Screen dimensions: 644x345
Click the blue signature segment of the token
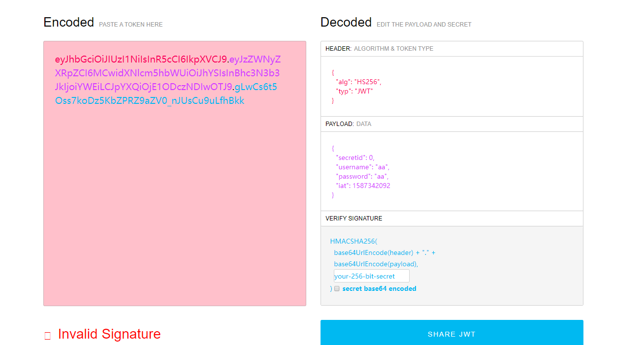(150, 101)
